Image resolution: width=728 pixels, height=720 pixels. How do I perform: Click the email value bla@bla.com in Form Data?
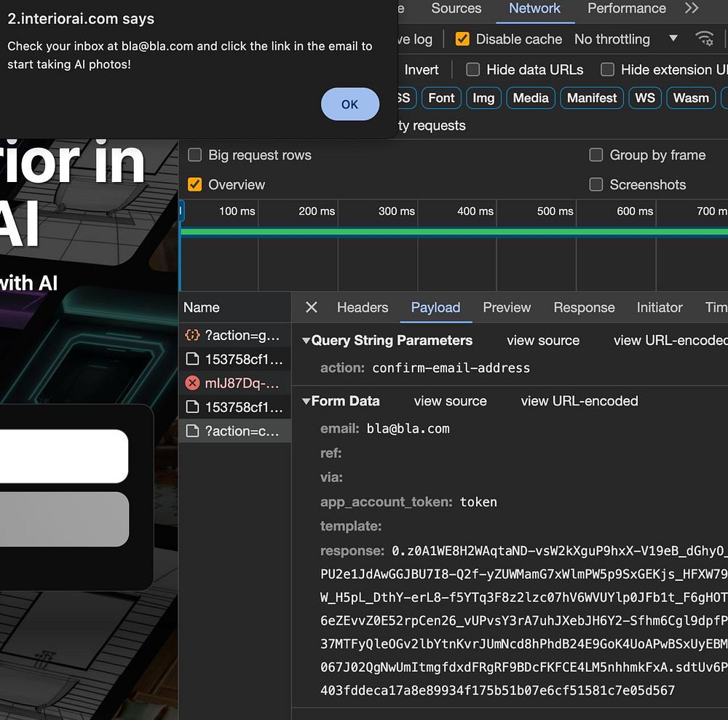tap(408, 429)
